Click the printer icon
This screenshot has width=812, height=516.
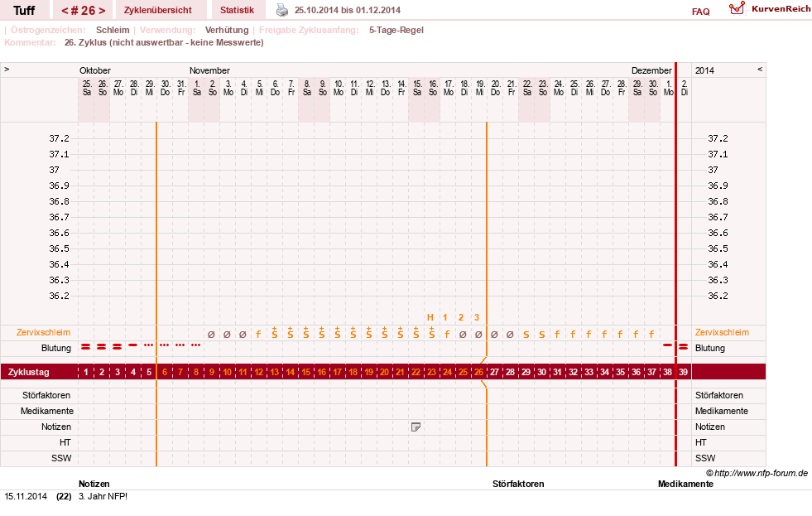point(281,10)
